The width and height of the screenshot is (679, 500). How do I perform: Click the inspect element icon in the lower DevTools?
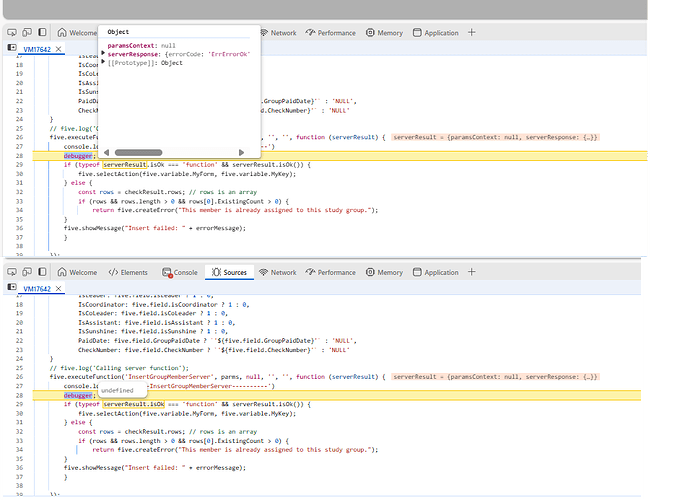(x=14, y=272)
